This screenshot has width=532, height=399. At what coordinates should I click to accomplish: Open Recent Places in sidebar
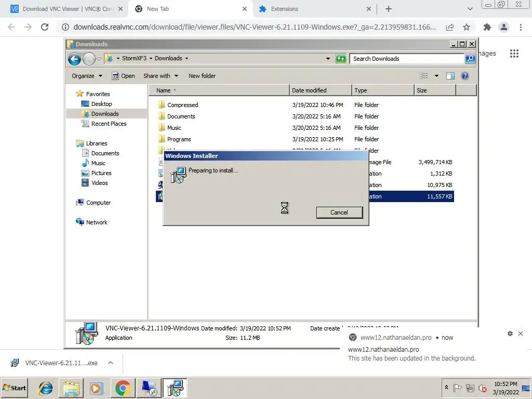[x=109, y=124]
